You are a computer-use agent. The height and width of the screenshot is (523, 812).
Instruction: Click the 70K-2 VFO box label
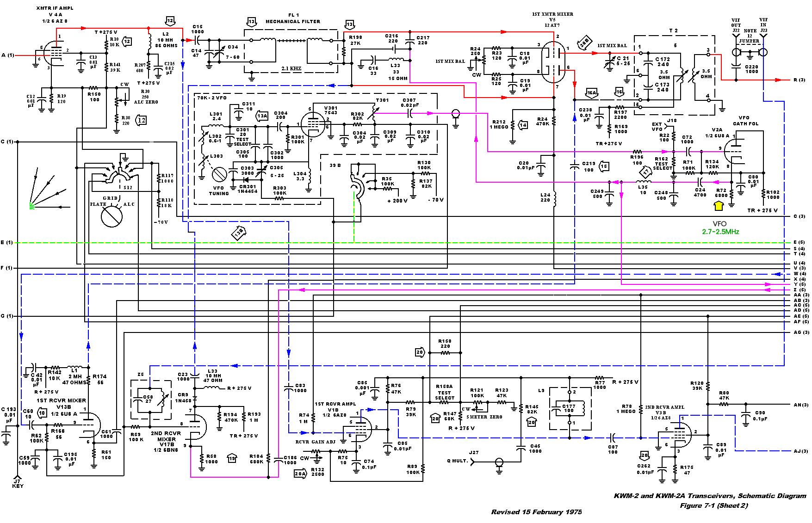(x=212, y=98)
